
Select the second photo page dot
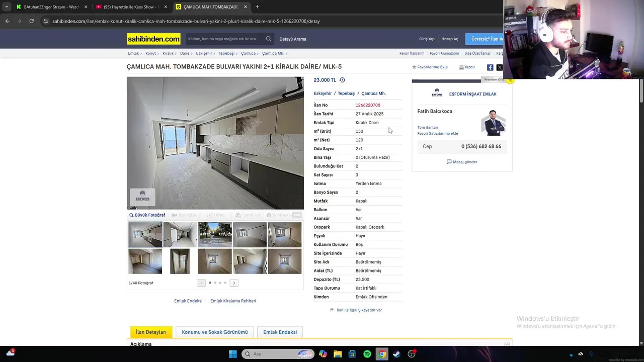click(215, 283)
